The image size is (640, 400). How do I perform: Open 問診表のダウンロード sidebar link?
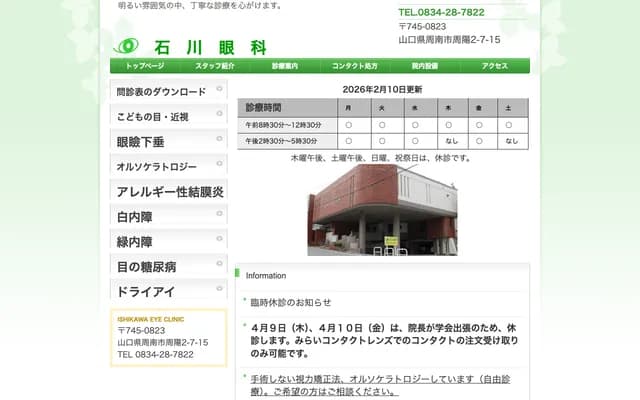[x=169, y=91]
